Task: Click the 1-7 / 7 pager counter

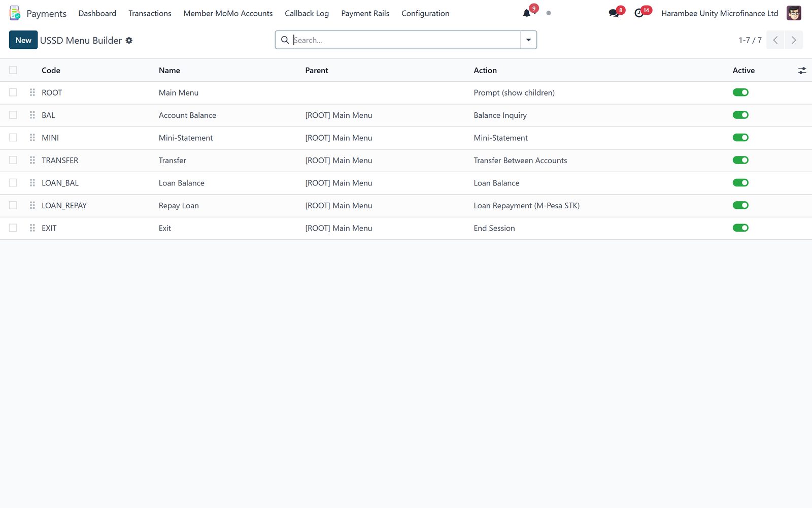Action: 750,40
